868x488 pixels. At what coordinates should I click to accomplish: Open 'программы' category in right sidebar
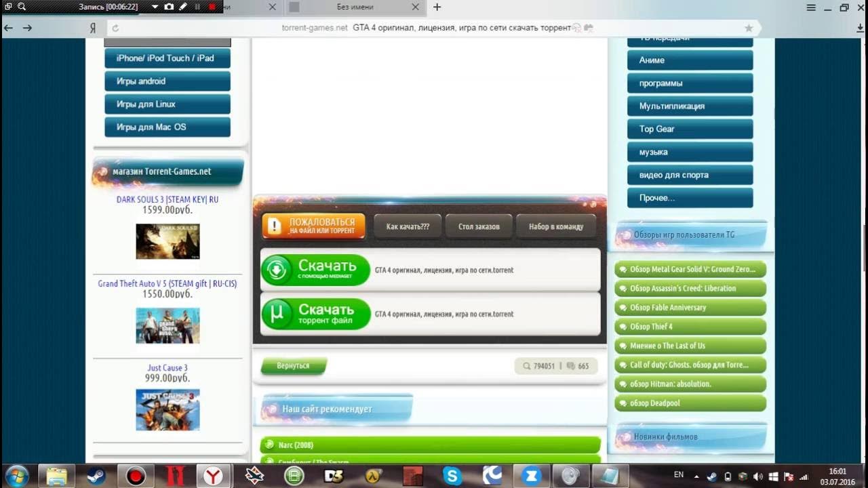tap(690, 83)
